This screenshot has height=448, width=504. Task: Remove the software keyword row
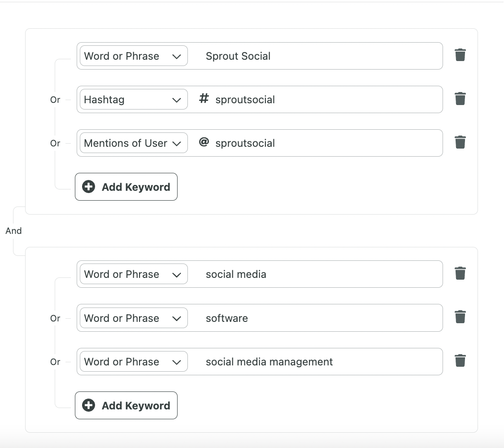(460, 317)
